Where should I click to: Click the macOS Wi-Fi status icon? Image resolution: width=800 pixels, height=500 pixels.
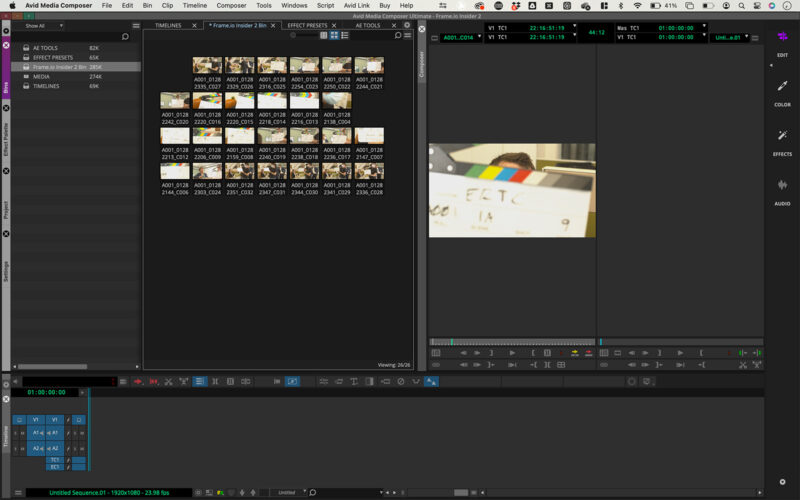[638, 6]
